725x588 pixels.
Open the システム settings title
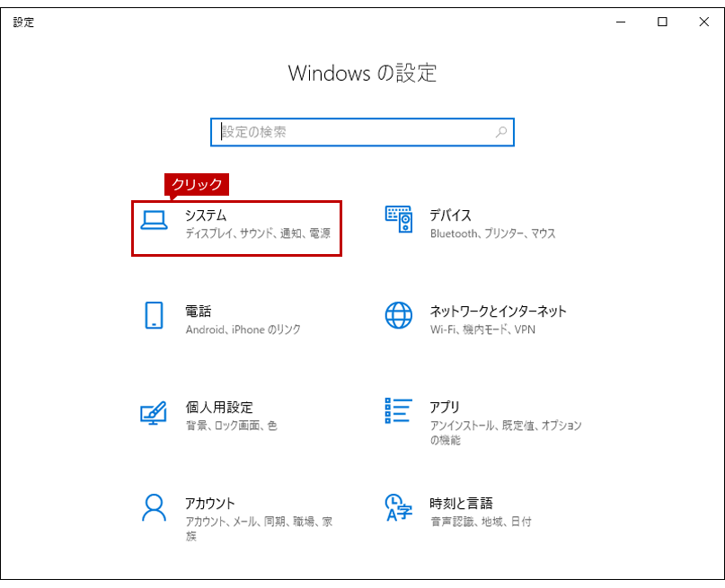206,215
